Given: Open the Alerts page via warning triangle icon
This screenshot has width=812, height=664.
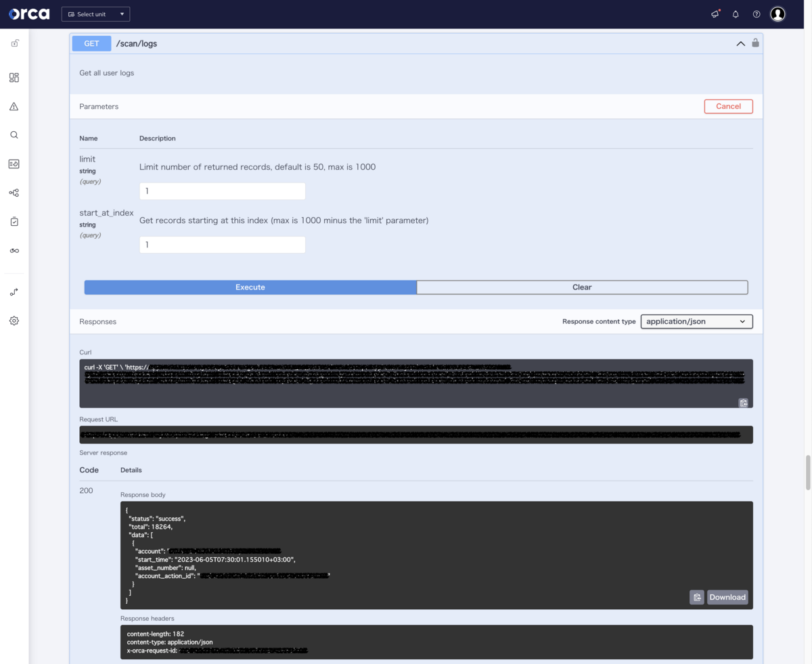Looking at the screenshot, I should tap(14, 106).
